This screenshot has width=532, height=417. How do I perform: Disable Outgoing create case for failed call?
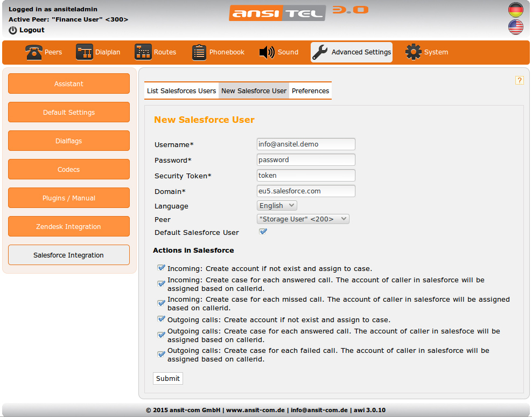(x=161, y=354)
